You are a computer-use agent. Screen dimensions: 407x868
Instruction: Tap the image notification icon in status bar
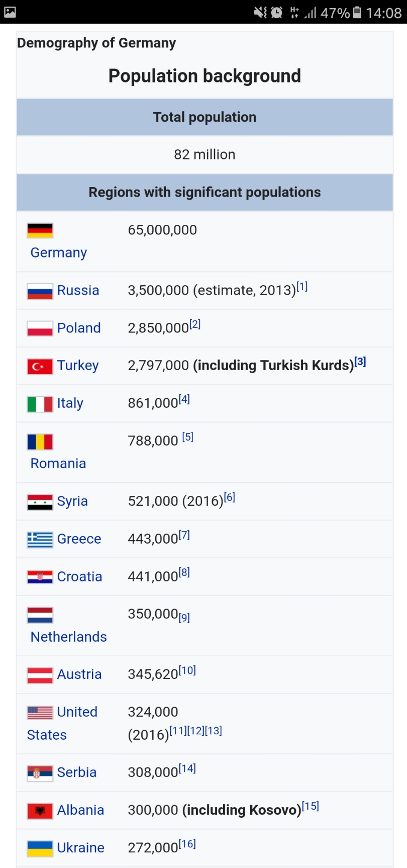click(x=10, y=12)
